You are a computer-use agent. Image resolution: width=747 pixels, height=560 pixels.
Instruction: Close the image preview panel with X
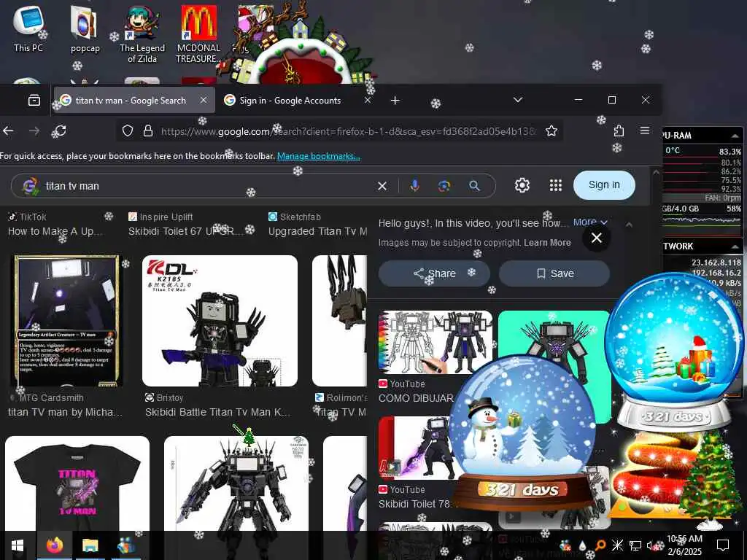click(x=597, y=238)
